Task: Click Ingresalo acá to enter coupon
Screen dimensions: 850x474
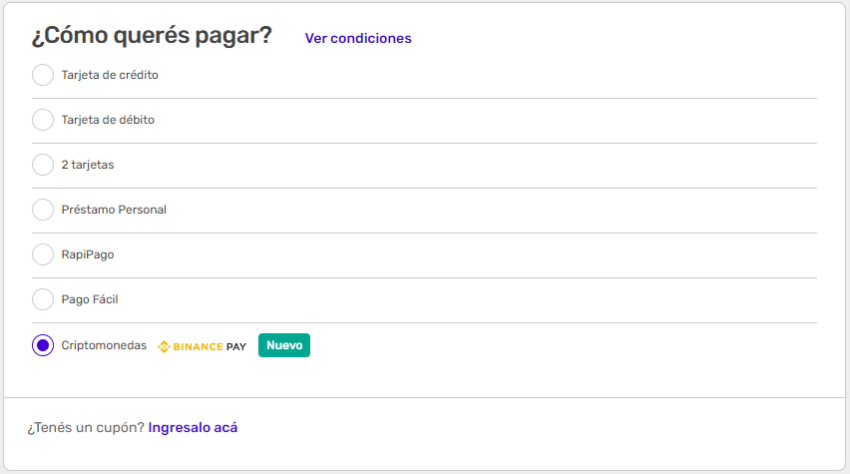Action: (x=193, y=428)
